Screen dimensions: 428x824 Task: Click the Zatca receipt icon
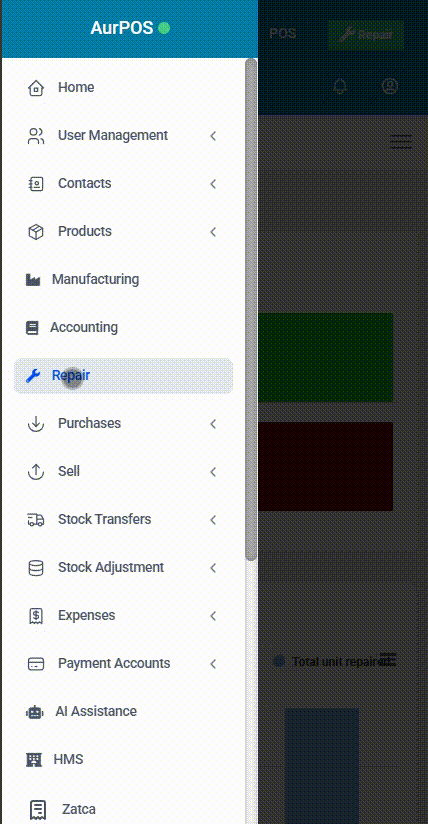(x=37, y=808)
